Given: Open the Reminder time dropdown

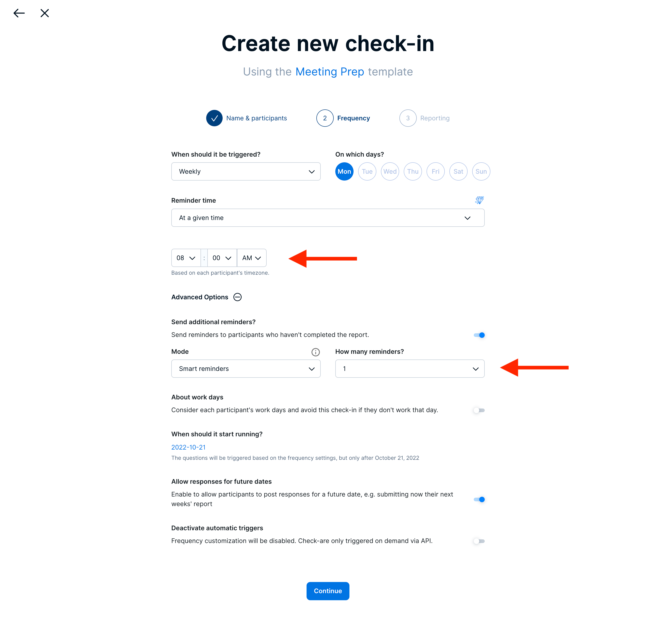Looking at the screenshot, I should pos(328,218).
